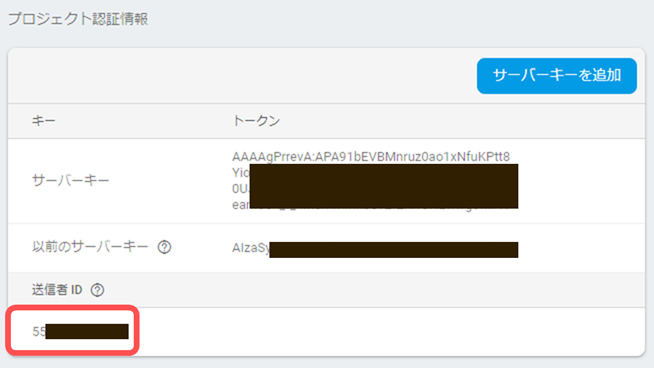
Task: Click the サーバーキーを追加 button
Action: [556, 76]
